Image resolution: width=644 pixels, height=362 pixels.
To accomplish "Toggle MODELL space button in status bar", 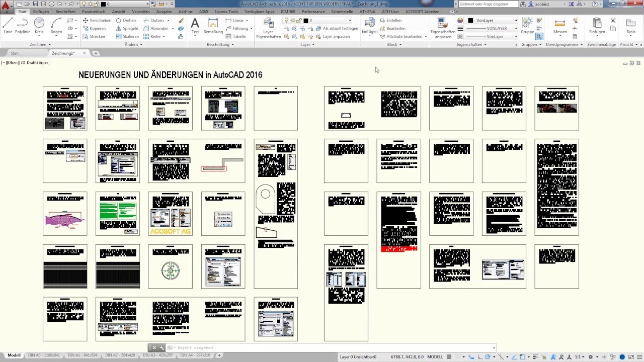I will tap(435, 356).
